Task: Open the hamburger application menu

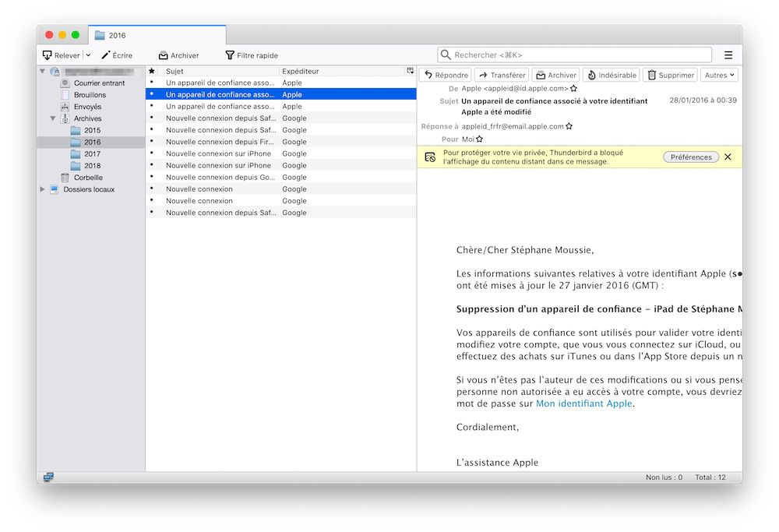Action: coord(728,55)
